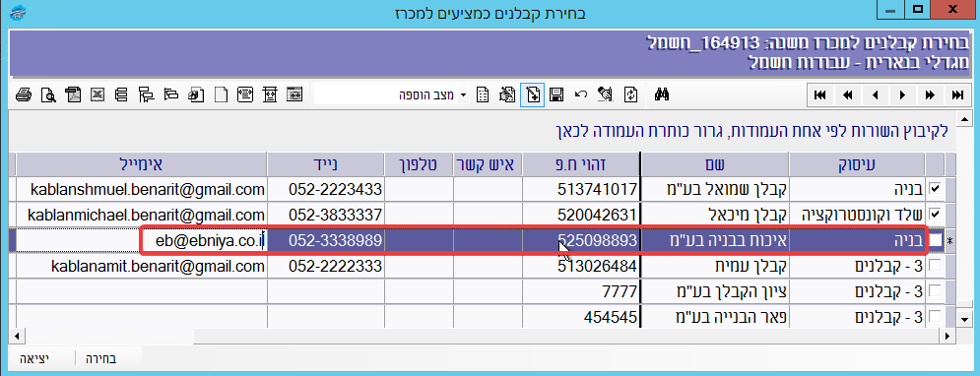Click the printer icon in the toolbar
Screen dimensions: 980x376
pyautogui.click(x=23, y=94)
